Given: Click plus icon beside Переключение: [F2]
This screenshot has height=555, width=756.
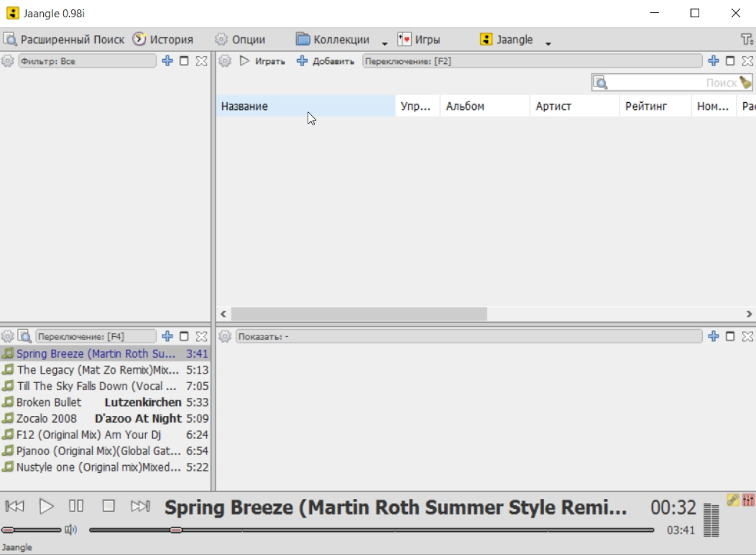Looking at the screenshot, I should click(713, 61).
